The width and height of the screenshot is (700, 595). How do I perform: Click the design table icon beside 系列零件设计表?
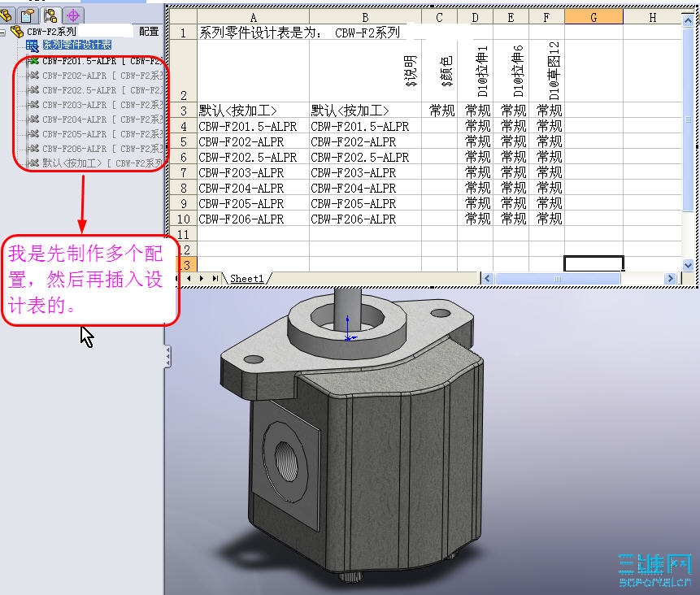[x=33, y=45]
